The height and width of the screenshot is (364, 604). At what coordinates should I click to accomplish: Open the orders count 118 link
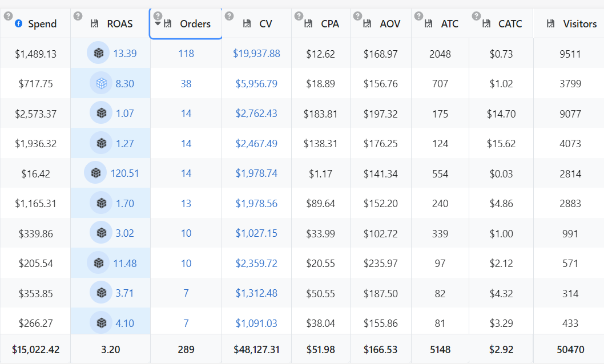186,54
